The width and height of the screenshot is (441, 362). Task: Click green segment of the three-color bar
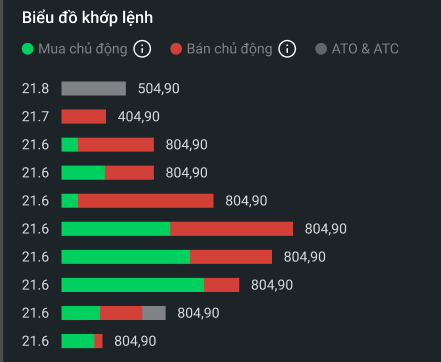(x=81, y=313)
